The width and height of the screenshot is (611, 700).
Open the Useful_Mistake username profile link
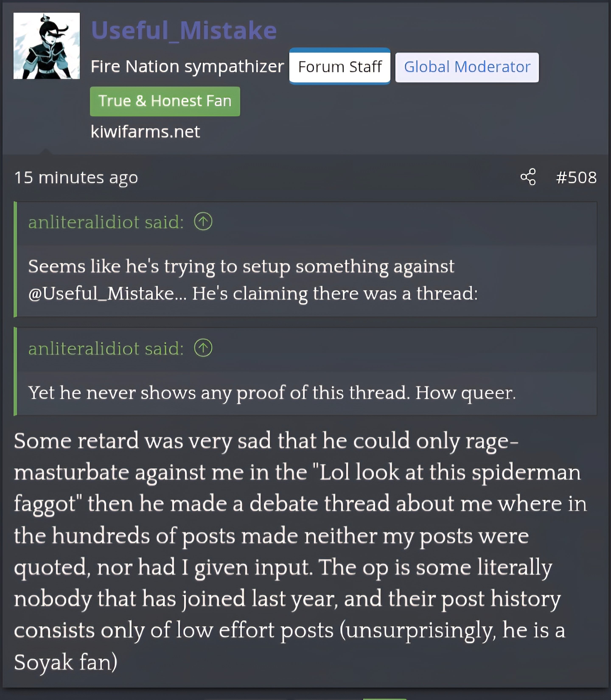pos(184,30)
